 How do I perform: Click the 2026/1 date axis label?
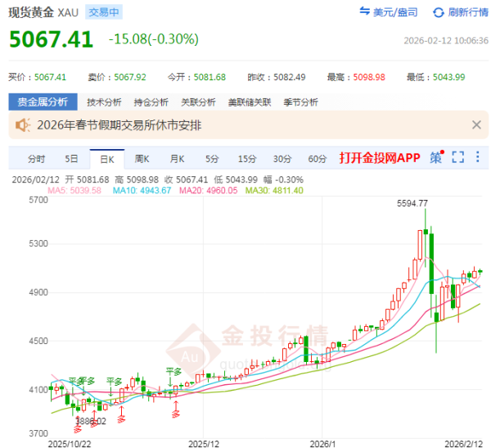[322, 444]
